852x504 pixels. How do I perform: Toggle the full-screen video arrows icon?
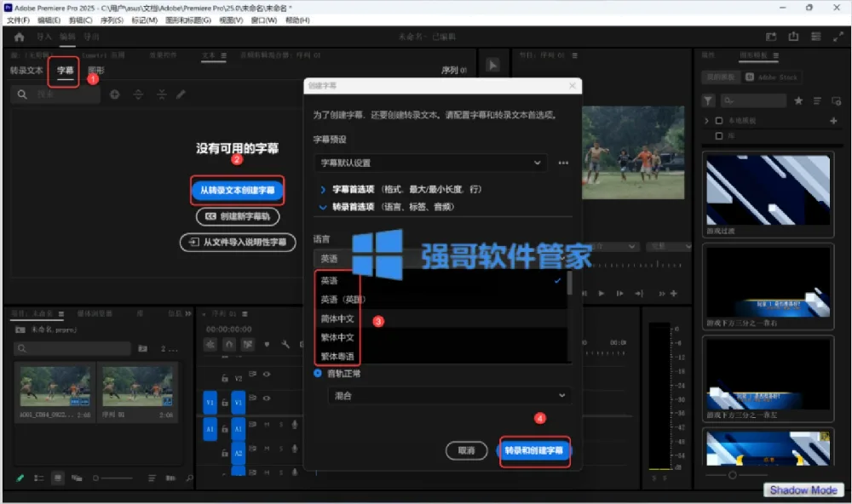838,37
